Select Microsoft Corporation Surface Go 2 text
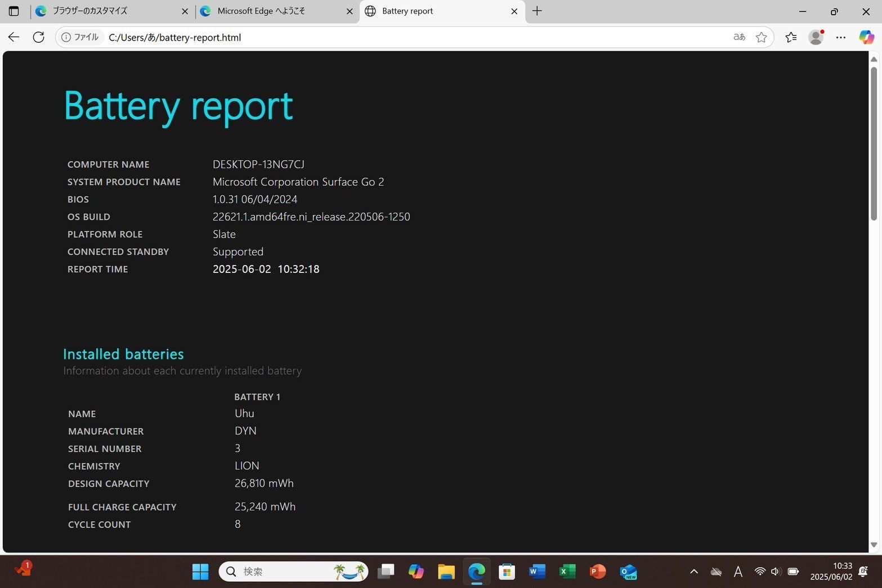 tap(298, 182)
